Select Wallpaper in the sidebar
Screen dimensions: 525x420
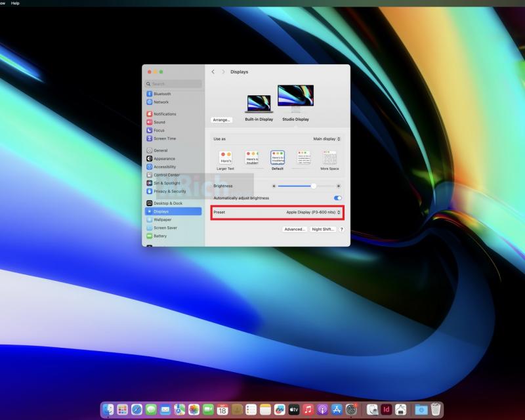161,220
